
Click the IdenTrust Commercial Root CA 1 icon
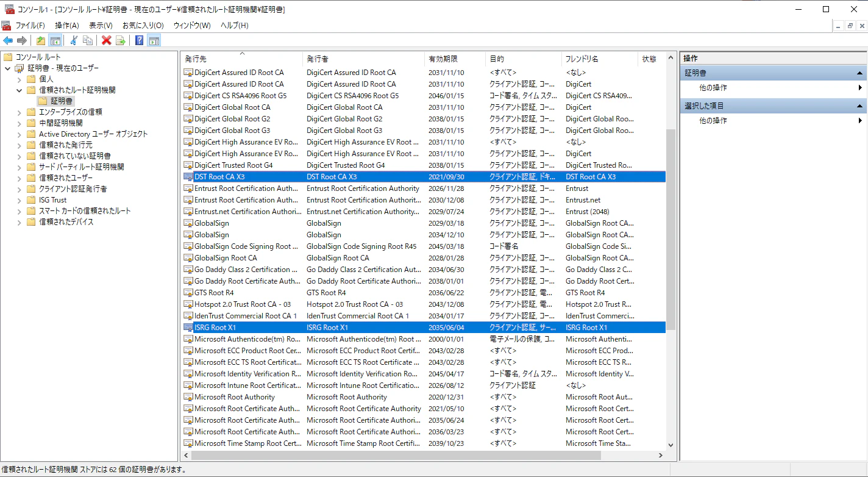point(188,316)
